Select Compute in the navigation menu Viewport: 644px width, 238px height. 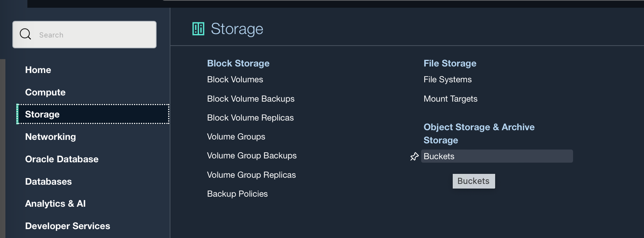click(x=45, y=92)
